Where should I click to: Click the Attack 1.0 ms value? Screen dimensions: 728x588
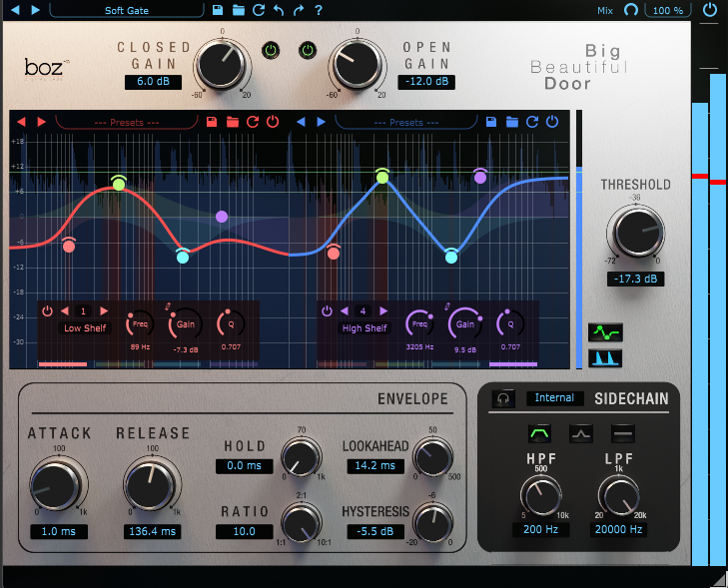point(59,532)
